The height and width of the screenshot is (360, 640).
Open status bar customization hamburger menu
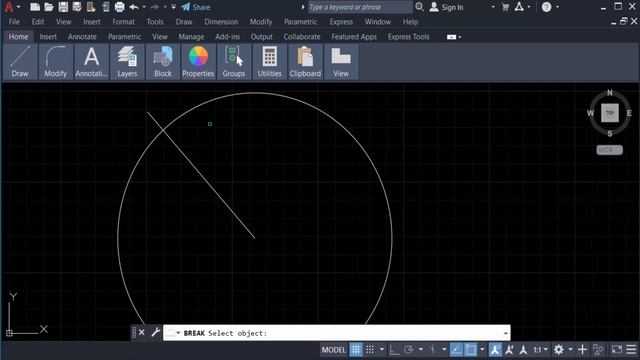tap(631, 350)
